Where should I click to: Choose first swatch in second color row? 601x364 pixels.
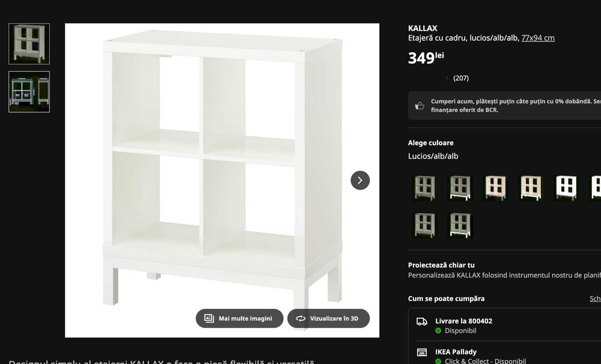point(425,225)
